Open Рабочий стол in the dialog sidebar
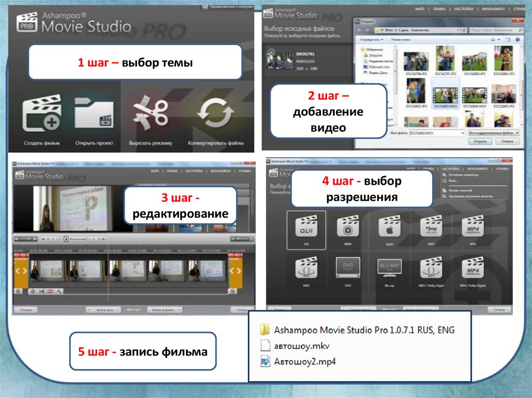532x398 pixels. point(378,67)
